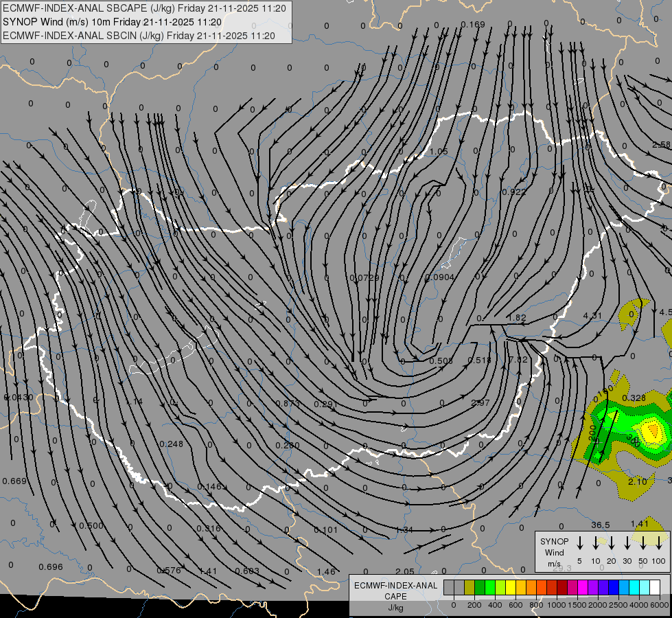The image size is (672, 618).
Task: Select the dark green swatch right of 200 tick
Action: tap(480, 587)
